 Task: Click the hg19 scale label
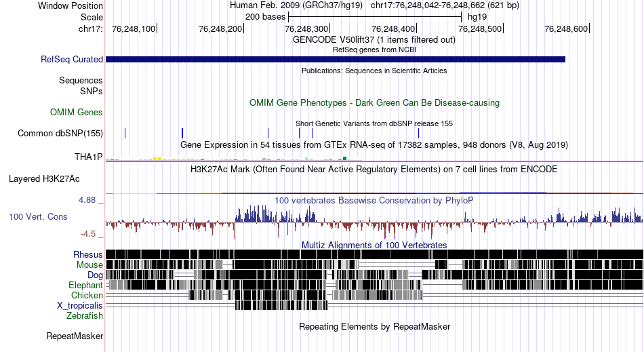pos(477,17)
